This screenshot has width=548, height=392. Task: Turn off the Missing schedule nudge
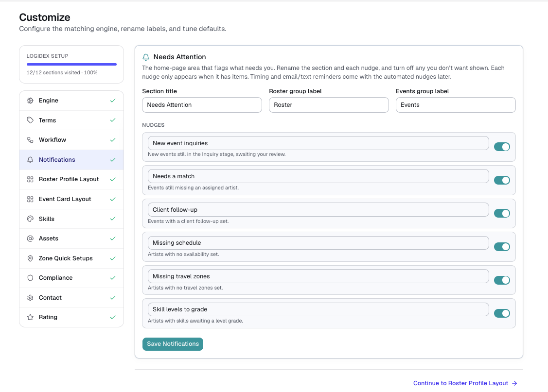pos(502,247)
